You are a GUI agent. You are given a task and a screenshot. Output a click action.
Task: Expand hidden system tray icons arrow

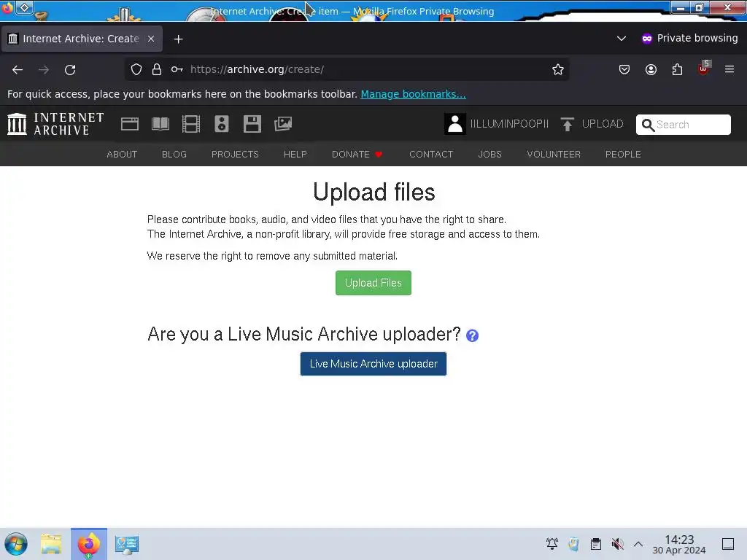[x=638, y=544]
